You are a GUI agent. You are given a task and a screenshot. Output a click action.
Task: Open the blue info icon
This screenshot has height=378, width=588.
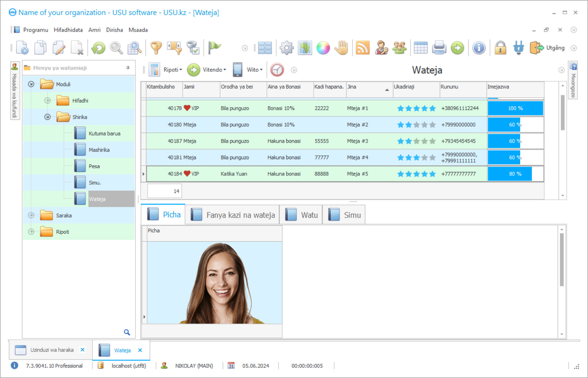[x=479, y=48]
